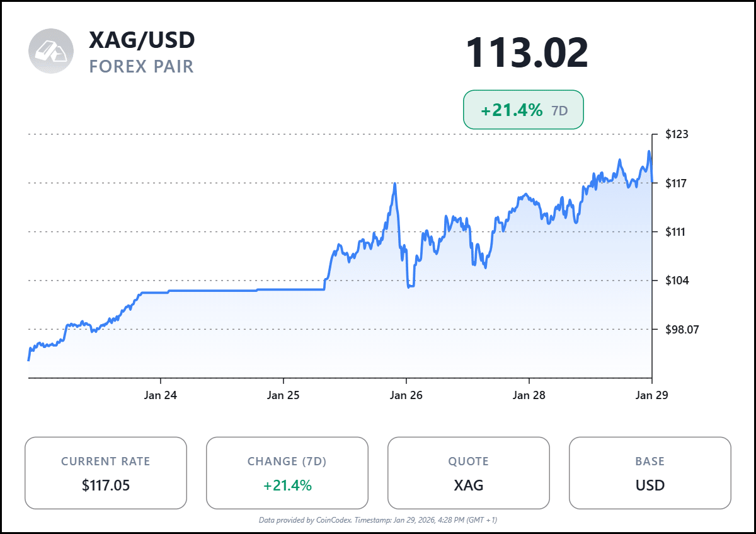This screenshot has width=756, height=534.
Task: Open the Change (7D) card
Action: [287, 473]
